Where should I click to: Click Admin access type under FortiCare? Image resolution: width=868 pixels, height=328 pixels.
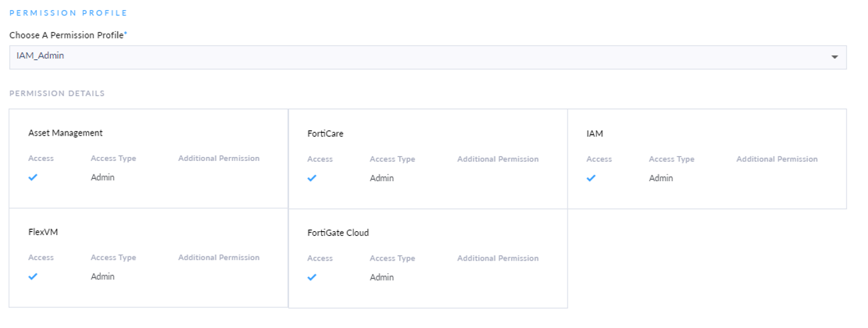[x=382, y=178]
